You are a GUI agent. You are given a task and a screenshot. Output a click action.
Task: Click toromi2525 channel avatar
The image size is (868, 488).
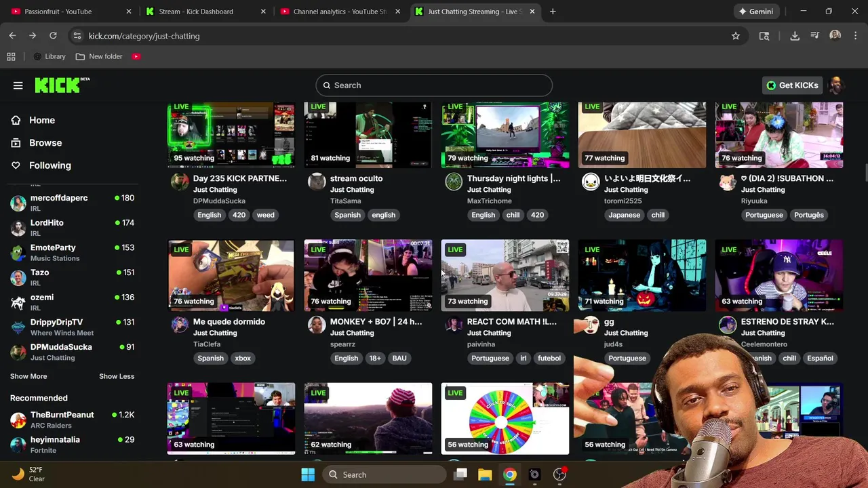(591, 182)
